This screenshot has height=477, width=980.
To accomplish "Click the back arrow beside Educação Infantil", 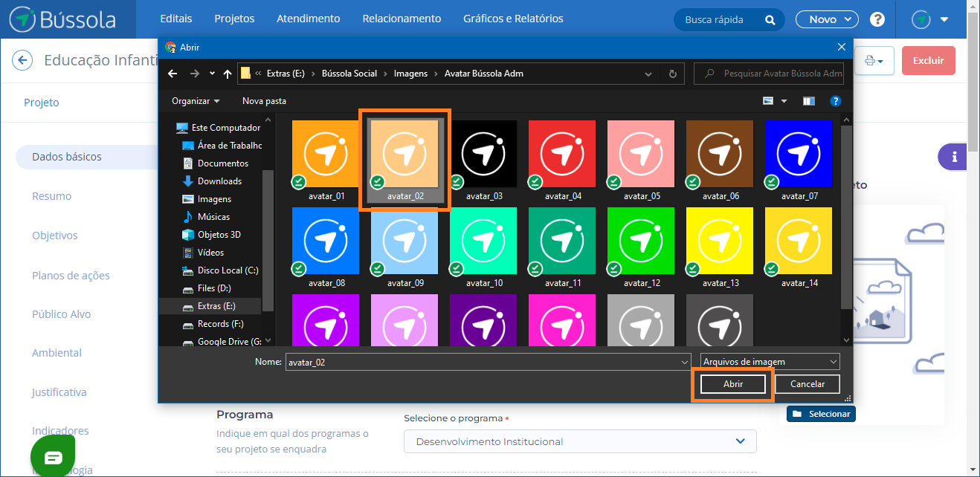I will coord(22,60).
